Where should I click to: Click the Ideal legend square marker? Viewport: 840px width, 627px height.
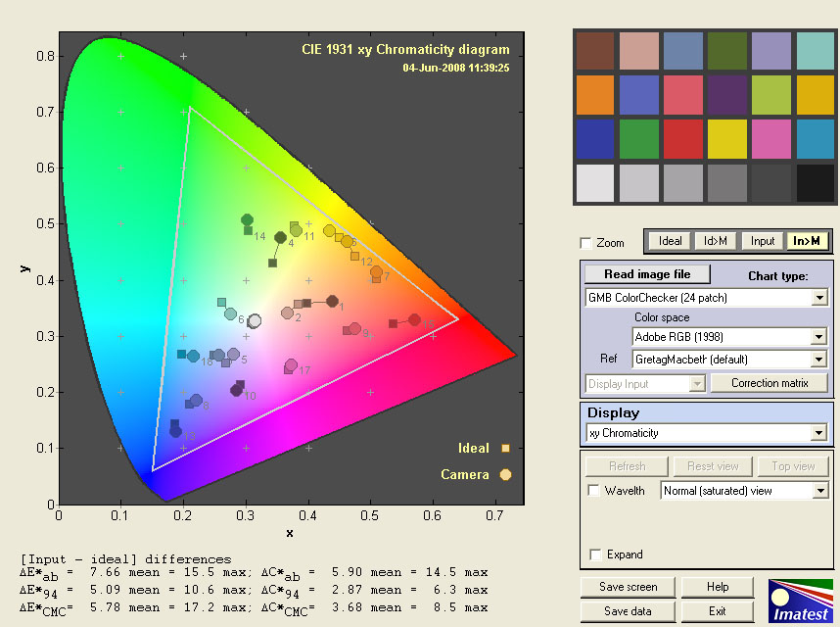pos(505,449)
